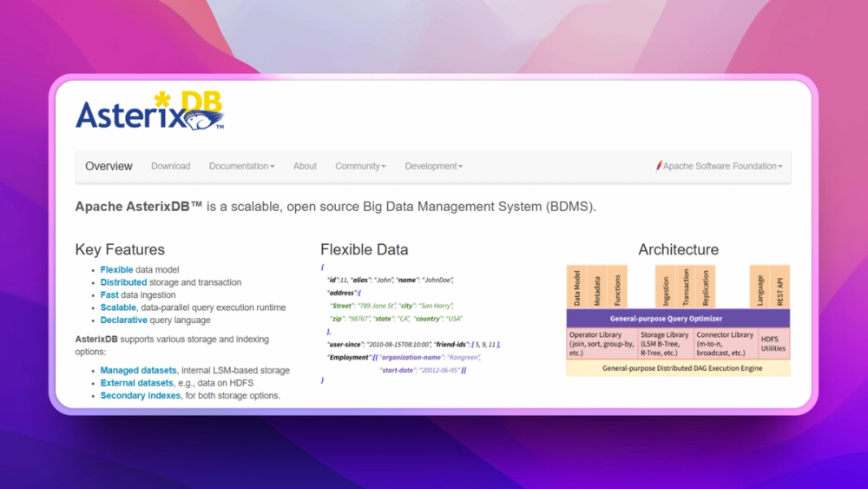Expand the Development dropdown menu
This screenshot has width=868, height=489.
pyautogui.click(x=433, y=166)
